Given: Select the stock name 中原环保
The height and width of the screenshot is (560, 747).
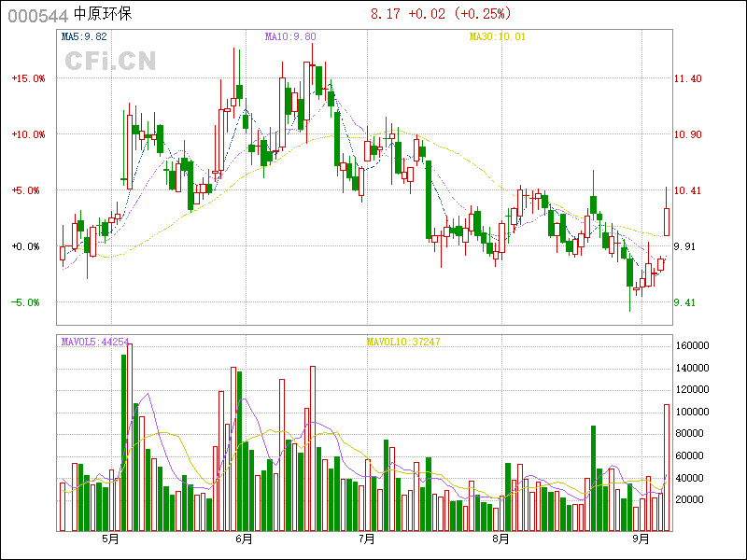Looking at the screenshot, I should point(103,15).
